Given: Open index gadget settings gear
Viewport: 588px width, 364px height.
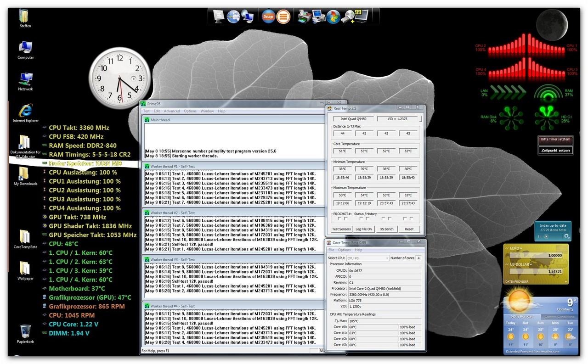Looking at the screenshot, I should point(567,236).
